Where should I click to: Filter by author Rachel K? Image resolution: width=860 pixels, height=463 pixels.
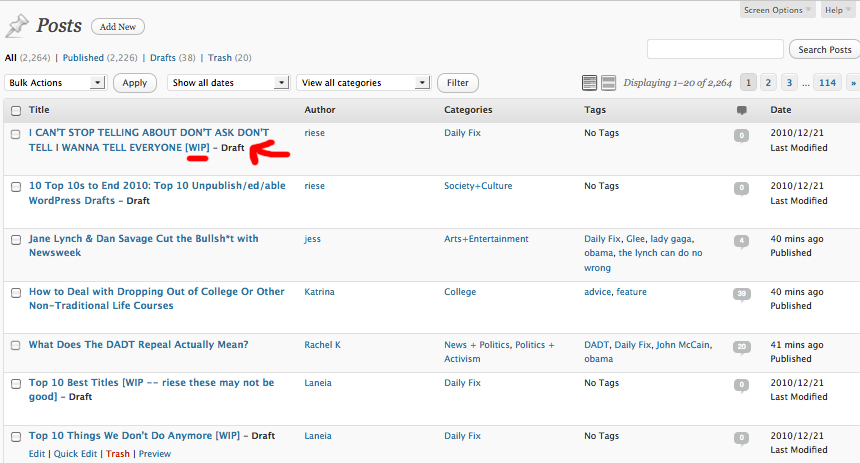(x=322, y=345)
